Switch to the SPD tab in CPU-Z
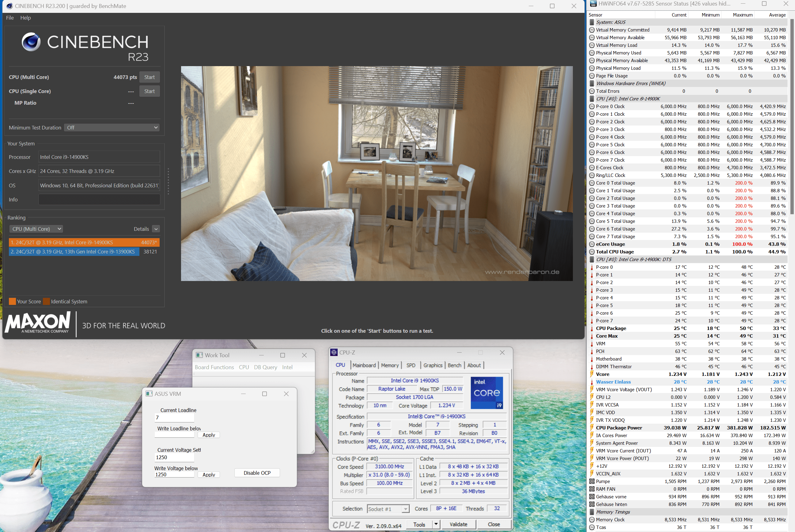The image size is (795, 532). (x=411, y=365)
